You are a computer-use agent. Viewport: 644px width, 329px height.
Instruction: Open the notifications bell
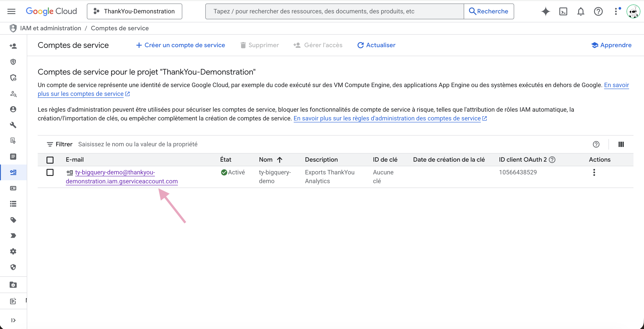point(581,11)
